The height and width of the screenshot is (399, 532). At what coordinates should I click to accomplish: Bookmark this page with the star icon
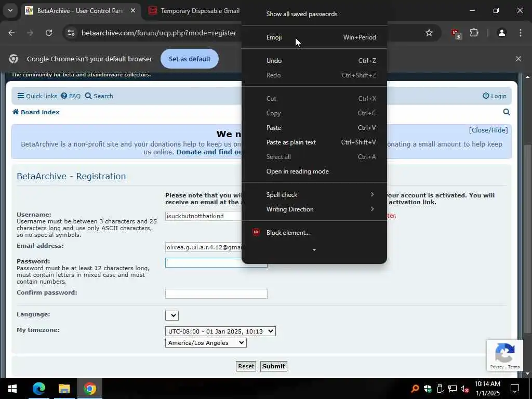429,33
